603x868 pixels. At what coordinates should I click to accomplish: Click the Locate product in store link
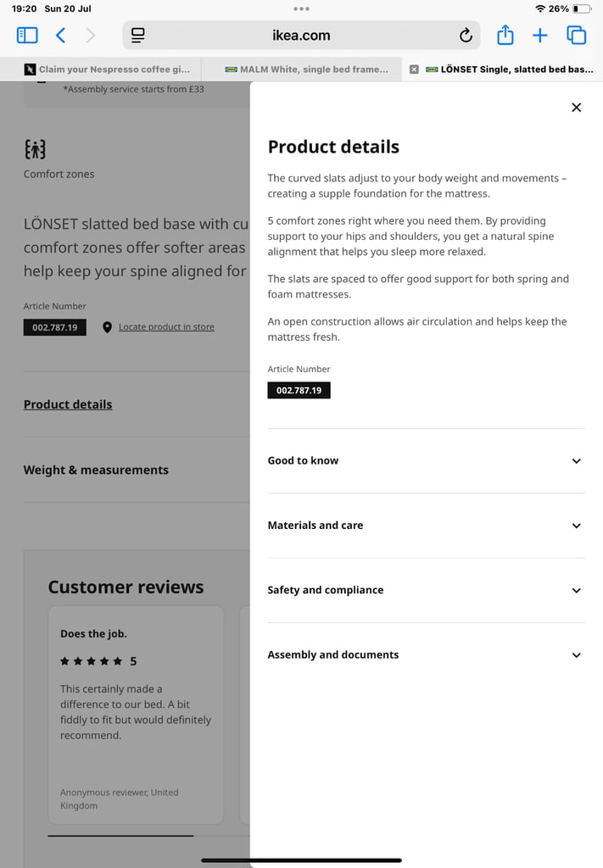166,327
